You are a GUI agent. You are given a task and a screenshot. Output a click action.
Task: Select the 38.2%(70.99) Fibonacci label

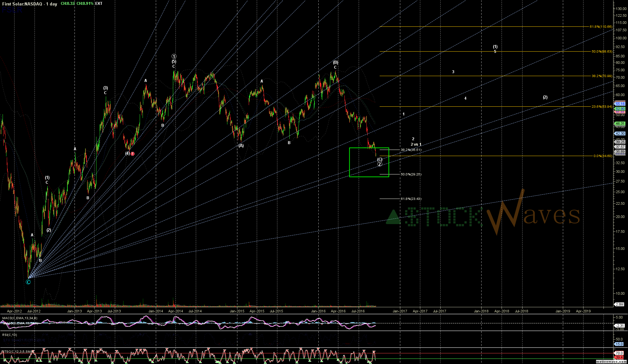[x=602, y=76]
